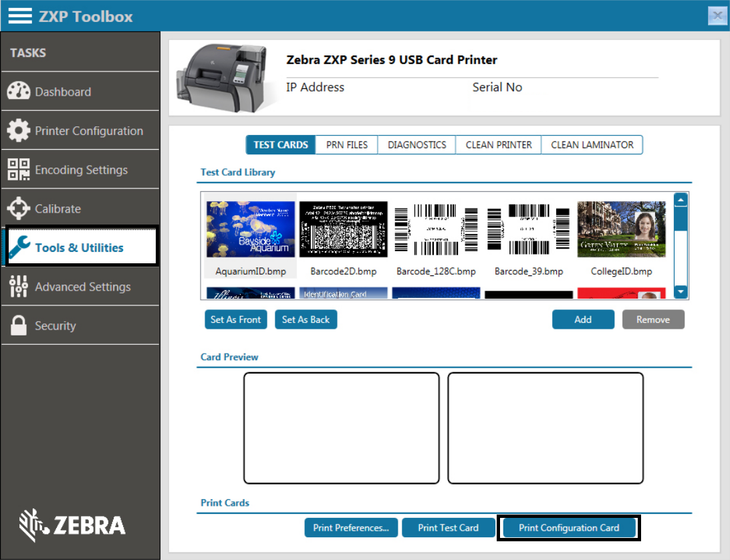Click the Advanced Settings sliders icon
This screenshot has height=560, width=730.
[x=19, y=287]
